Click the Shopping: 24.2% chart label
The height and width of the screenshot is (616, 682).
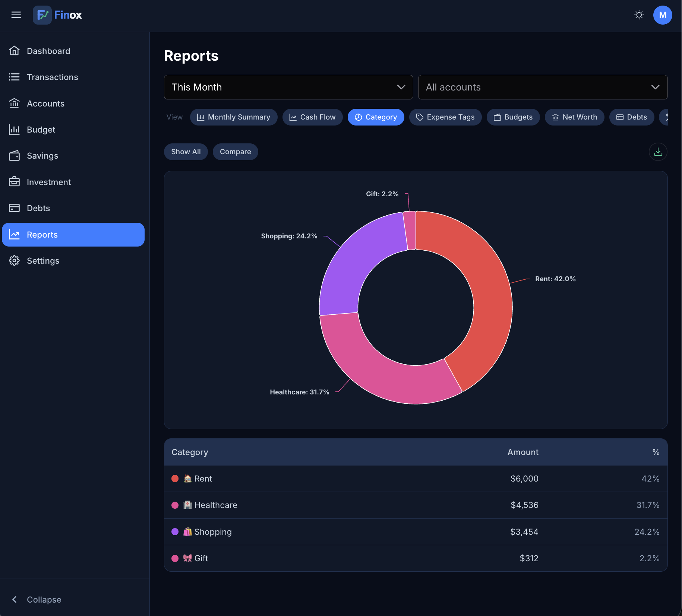[289, 236]
